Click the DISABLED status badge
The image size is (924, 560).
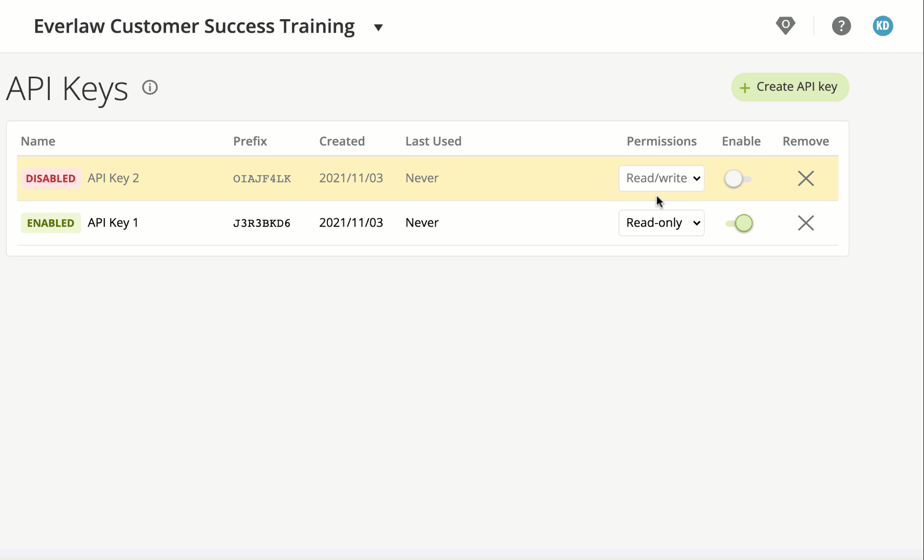coord(51,178)
